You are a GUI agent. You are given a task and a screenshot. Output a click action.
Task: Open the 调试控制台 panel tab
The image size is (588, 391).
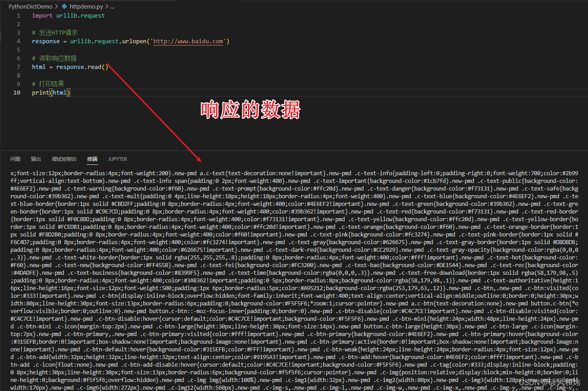[64, 159]
